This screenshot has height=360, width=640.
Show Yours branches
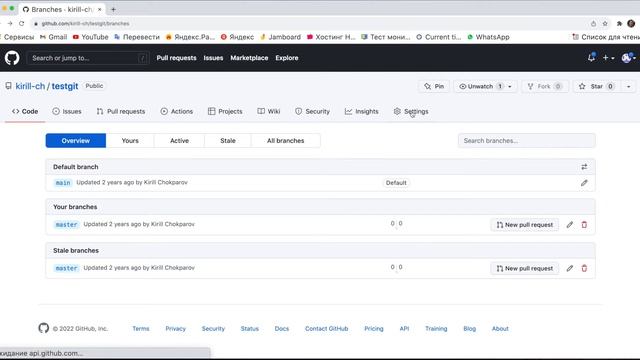130,140
